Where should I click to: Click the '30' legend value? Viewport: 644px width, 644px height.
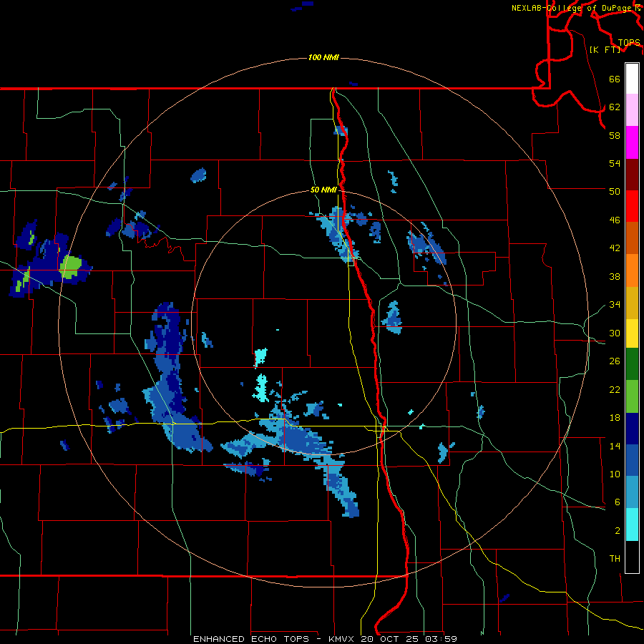(x=615, y=333)
